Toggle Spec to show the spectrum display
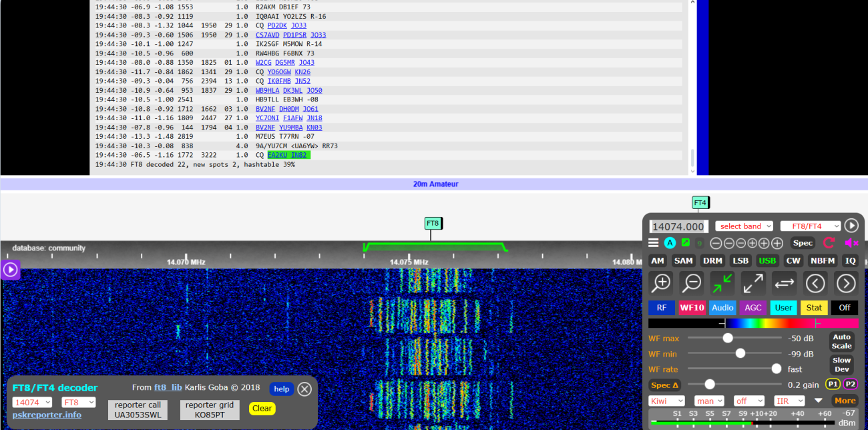Image resolution: width=868 pixels, height=430 pixels. (803, 242)
